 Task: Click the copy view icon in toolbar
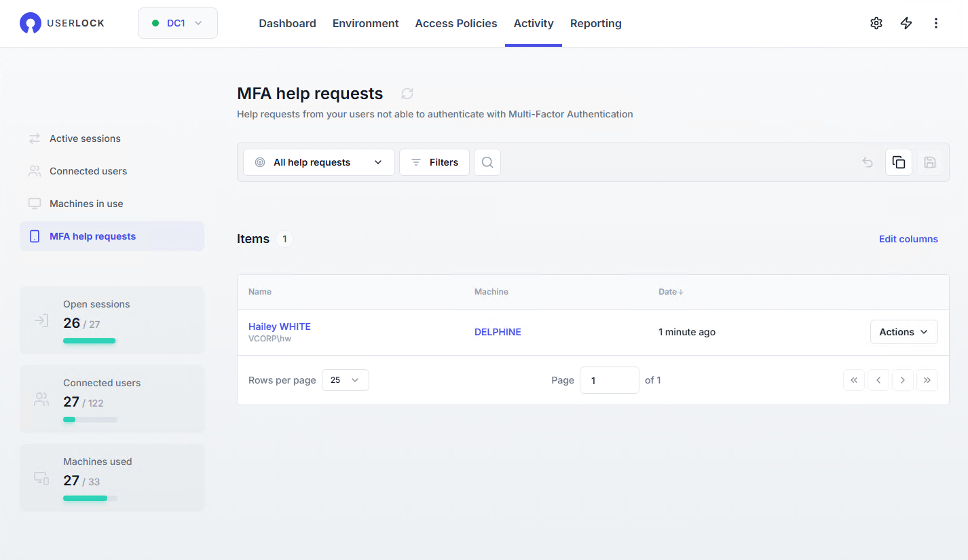click(898, 162)
